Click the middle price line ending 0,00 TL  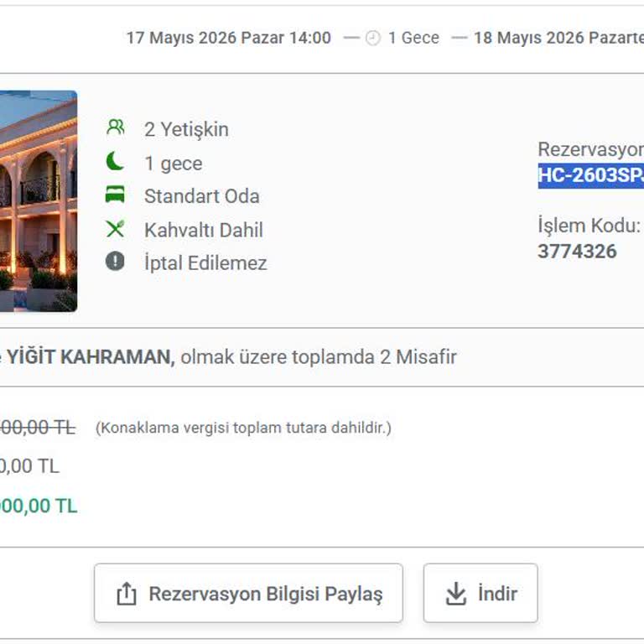[29, 466]
